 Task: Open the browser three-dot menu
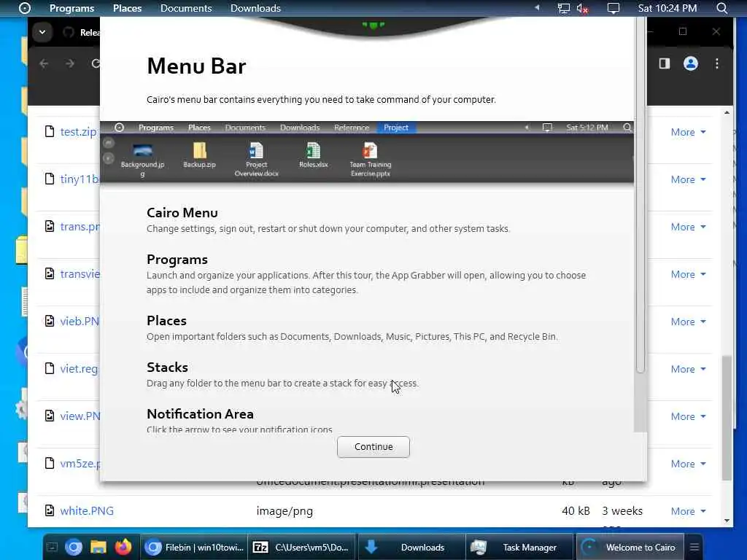(x=717, y=63)
